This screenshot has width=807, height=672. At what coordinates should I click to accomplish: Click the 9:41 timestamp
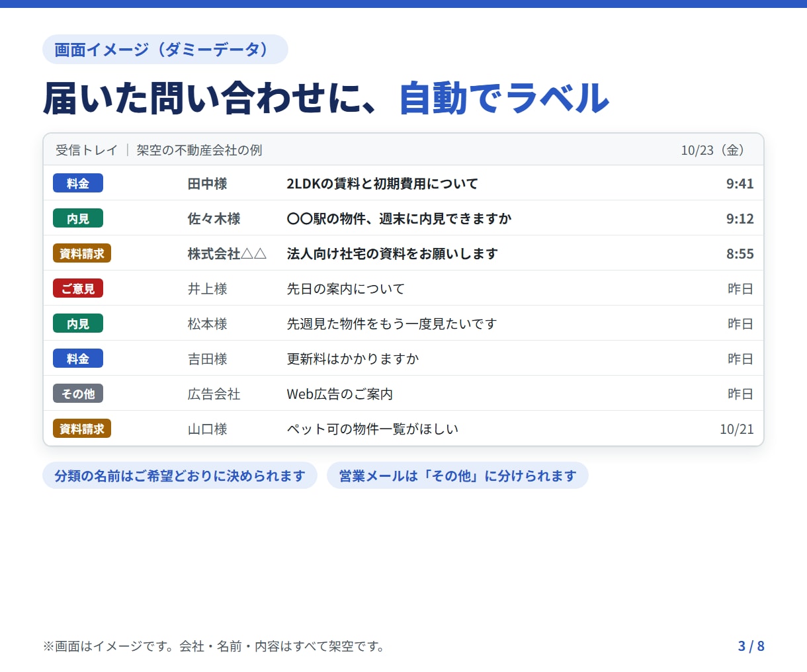click(x=740, y=184)
